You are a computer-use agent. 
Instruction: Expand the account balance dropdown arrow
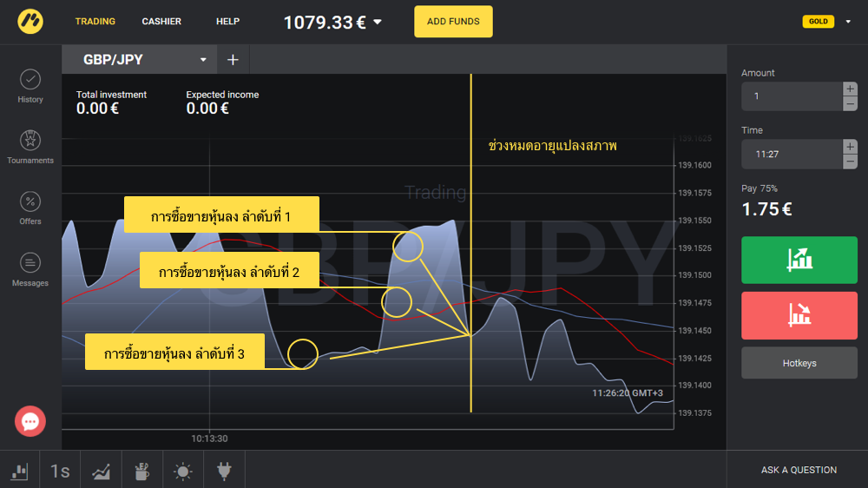click(x=377, y=23)
